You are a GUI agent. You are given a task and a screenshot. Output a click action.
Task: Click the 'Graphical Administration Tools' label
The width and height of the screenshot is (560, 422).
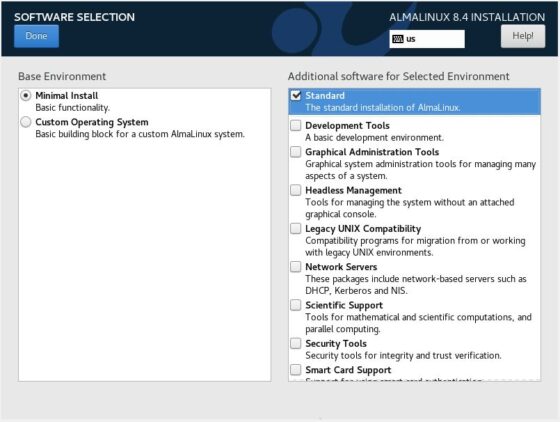372,152
